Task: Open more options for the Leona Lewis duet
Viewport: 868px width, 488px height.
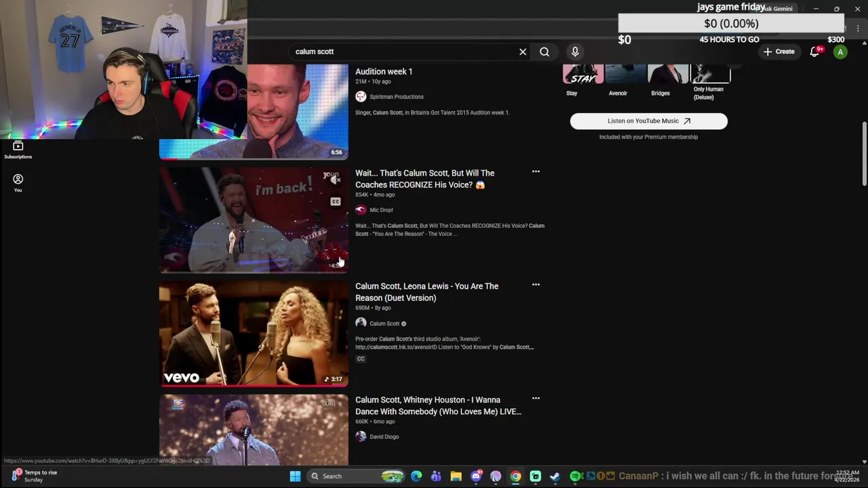Action: pos(536,285)
